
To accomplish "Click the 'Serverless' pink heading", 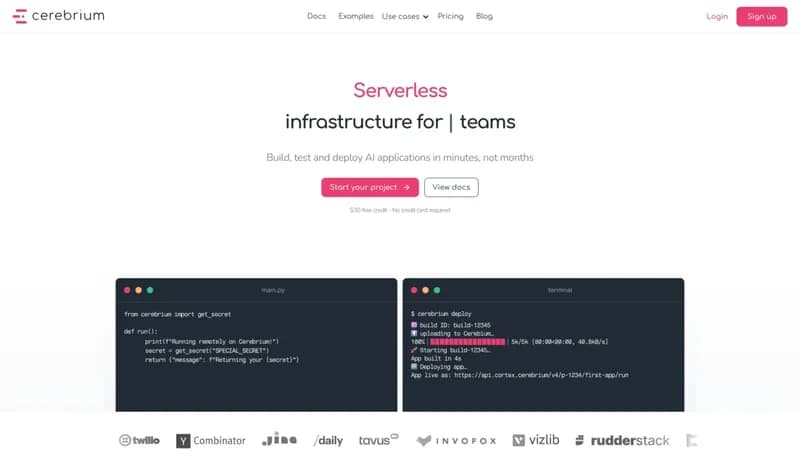I will pyautogui.click(x=400, y=90).
